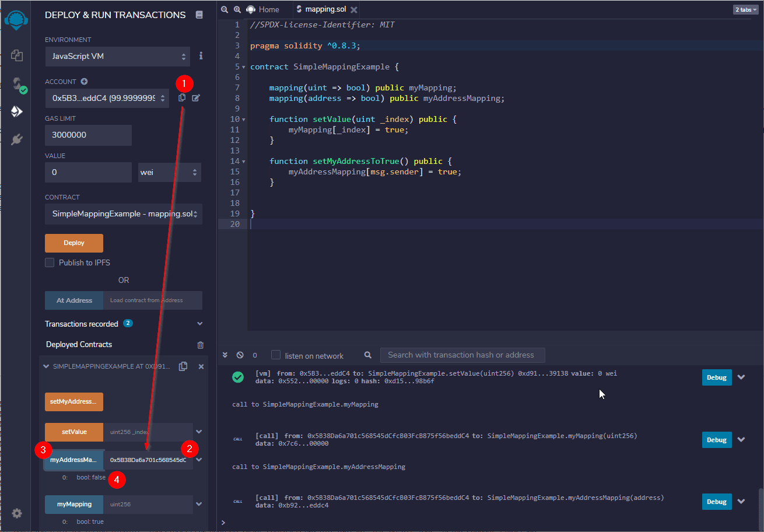764x532 pixels.
Task: Open the Solidity compiler sidebar icon
Action: 19,85
